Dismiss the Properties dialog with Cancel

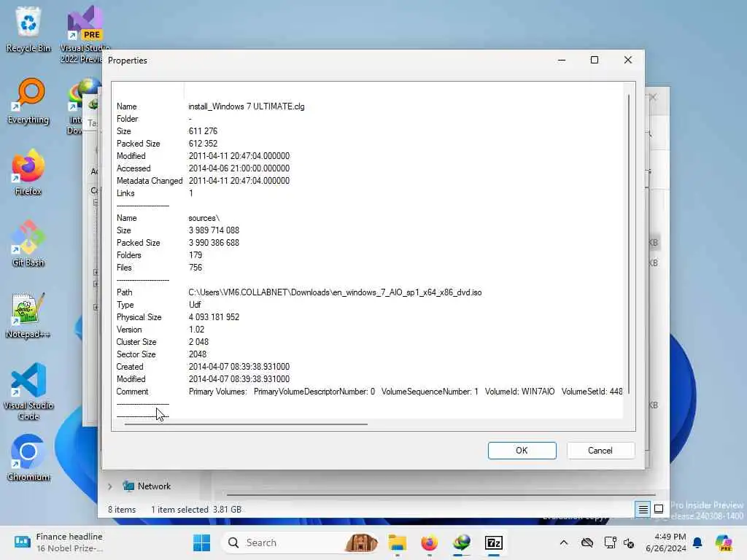point(600,451)
